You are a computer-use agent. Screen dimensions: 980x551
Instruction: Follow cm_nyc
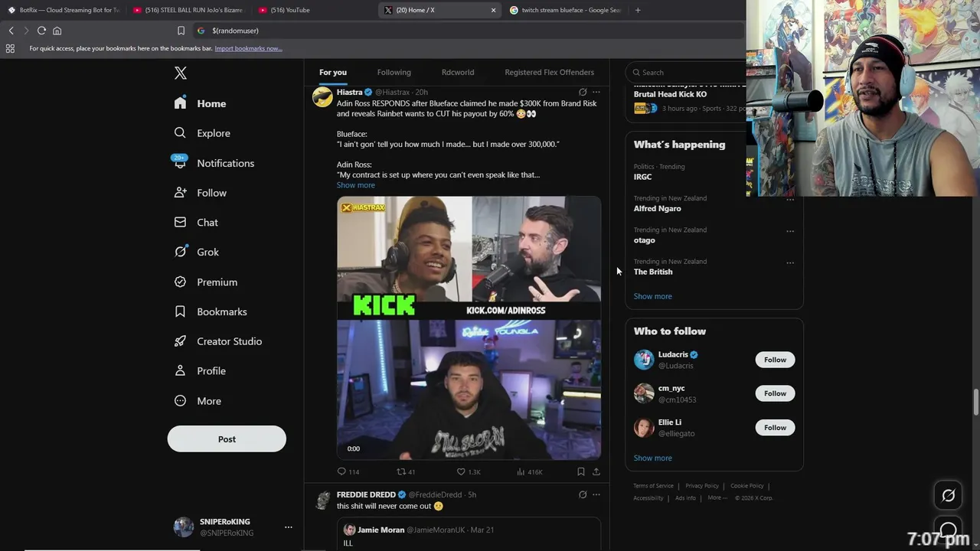click(x=775, y=393)
